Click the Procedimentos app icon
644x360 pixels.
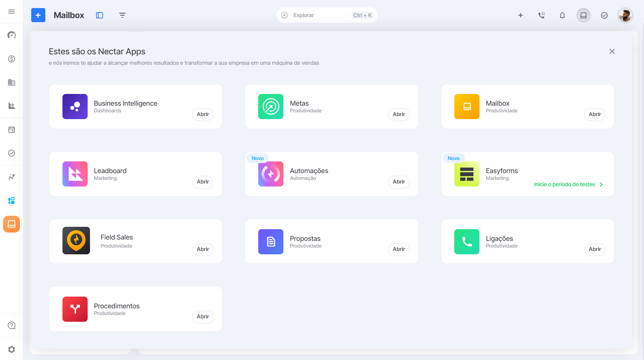(75, 309)
